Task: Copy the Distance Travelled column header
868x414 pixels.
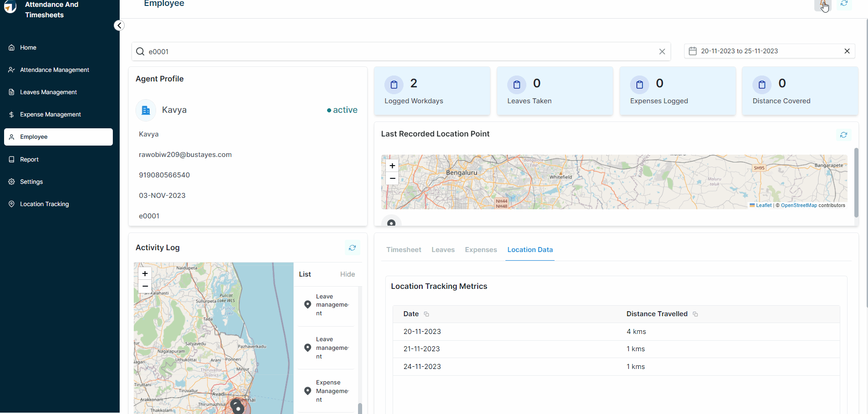Action: point(695,314)
